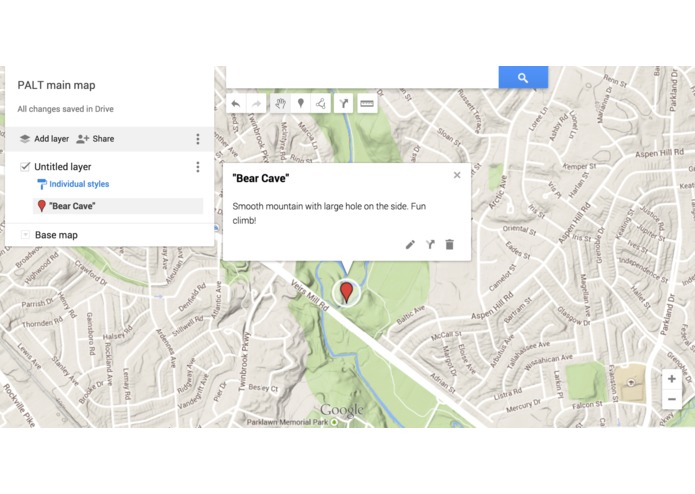The width and height of the screenshot is (695, 494).
Task: Click the Base map label
Action: click(56, 235)
